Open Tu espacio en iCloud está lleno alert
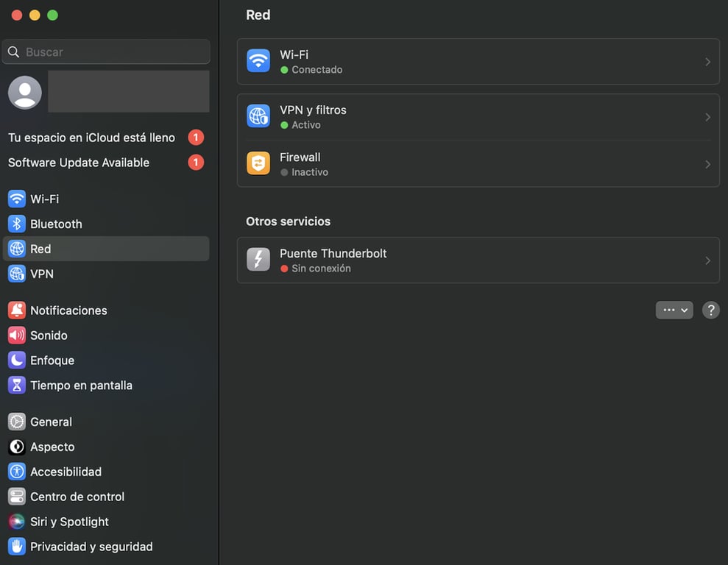The height and width of the screenshot is (565, 728). pos(91,137)
